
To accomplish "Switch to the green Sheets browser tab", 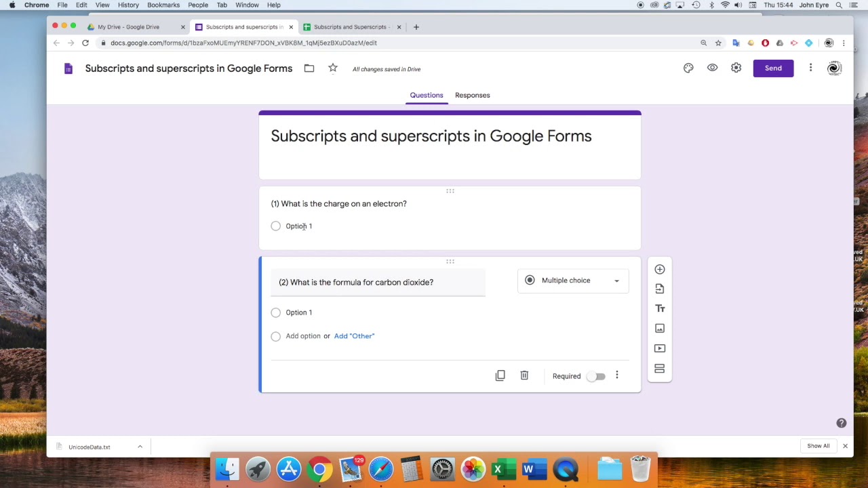I will pos(353,27).
